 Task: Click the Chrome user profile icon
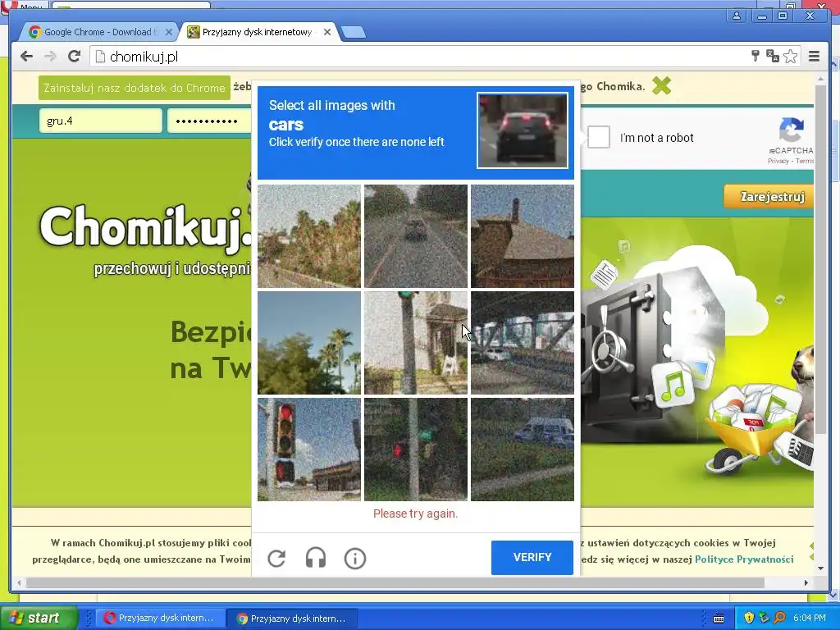coord(737,16)
